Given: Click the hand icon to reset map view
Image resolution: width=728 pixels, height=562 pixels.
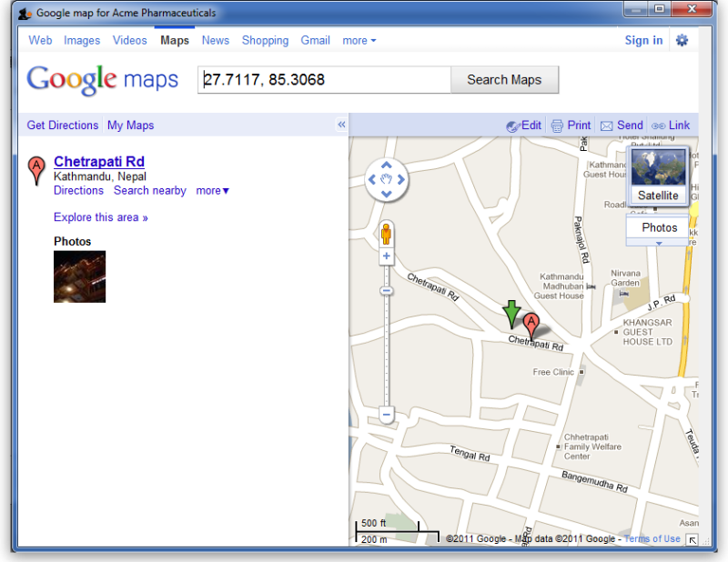Looking at the screenshot, I should click(x=386, y=178).
